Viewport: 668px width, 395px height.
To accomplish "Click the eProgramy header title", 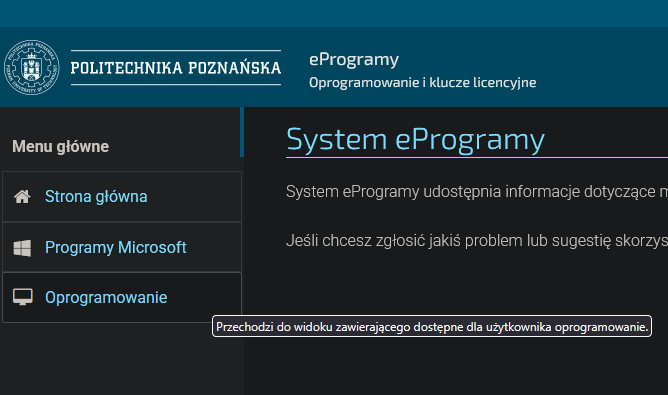I will (x=354, y=59).
